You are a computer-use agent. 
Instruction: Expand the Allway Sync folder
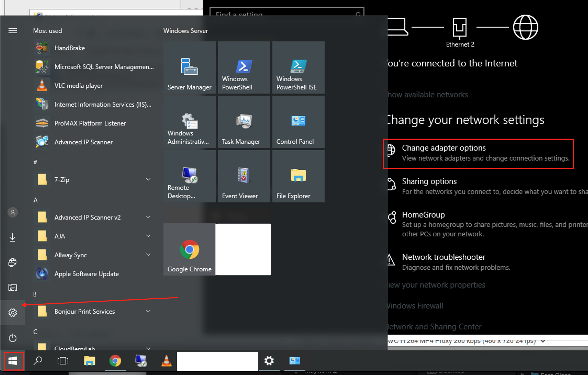pyautogui.click(x=94, y=255)
